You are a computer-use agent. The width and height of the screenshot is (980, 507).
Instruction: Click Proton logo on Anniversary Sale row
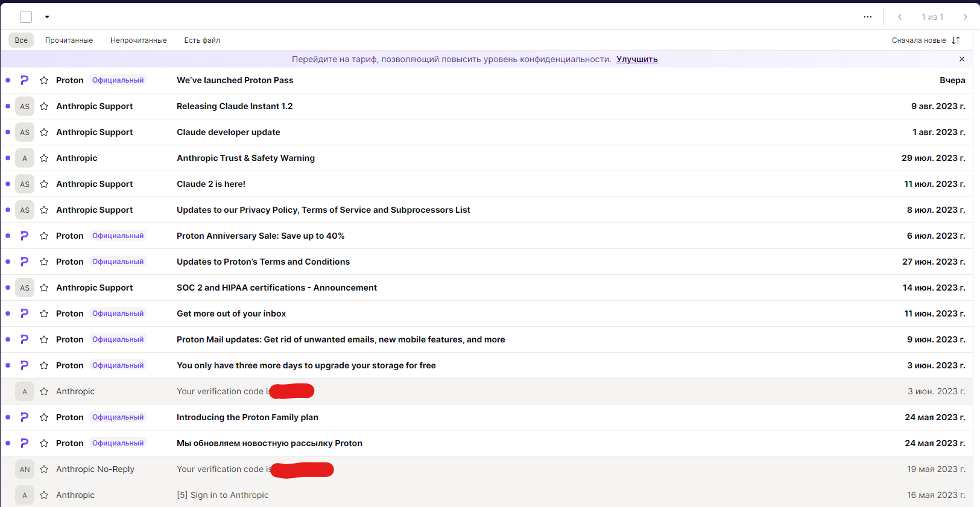(x=25, y=236)
